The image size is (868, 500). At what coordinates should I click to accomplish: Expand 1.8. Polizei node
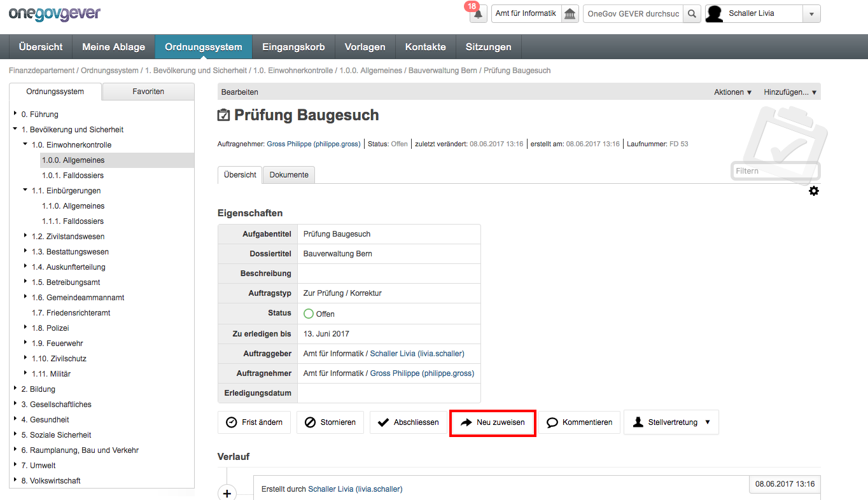(25, 328)
